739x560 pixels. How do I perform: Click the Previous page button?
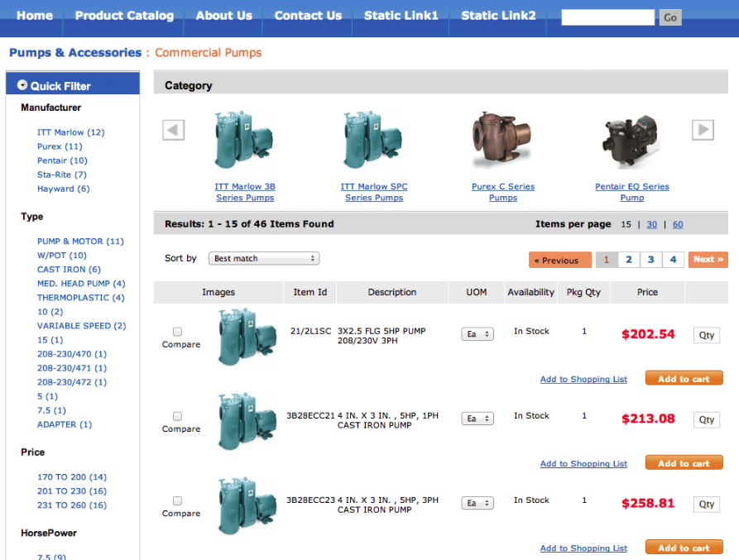pos(560,260)
